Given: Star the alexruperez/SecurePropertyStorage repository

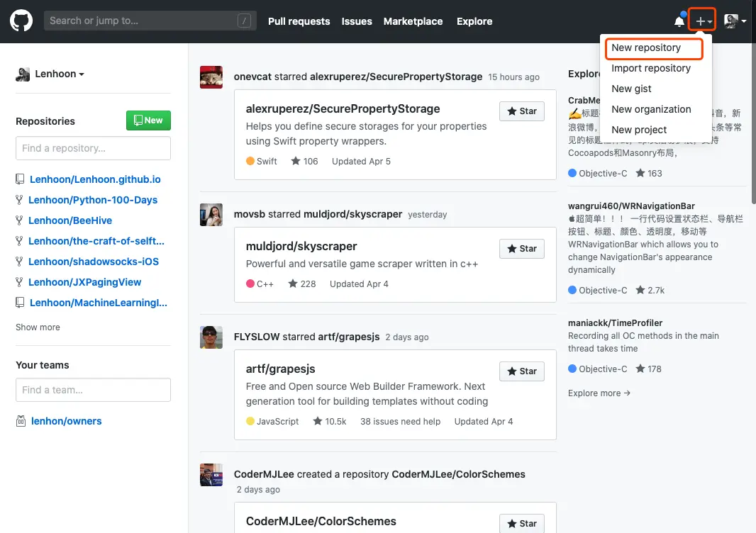Looking at the screenshot, I should coord(522,111).
